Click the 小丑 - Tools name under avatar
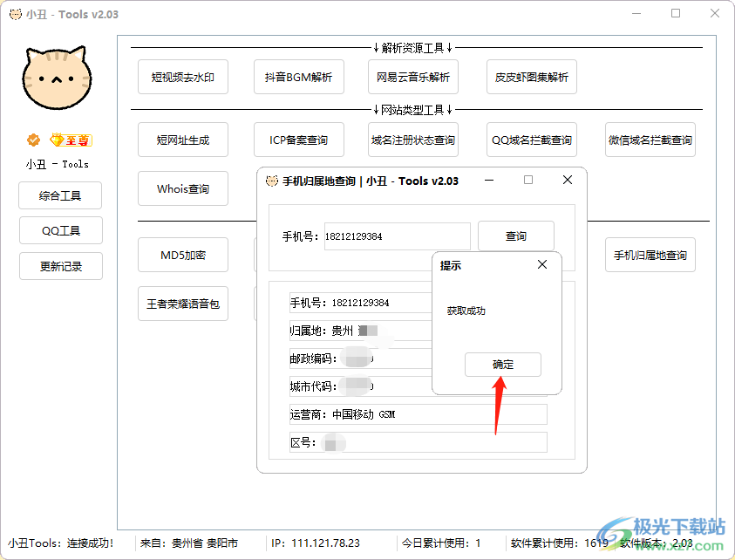This screenshot has width=735, height=560. tap(58, 164)
